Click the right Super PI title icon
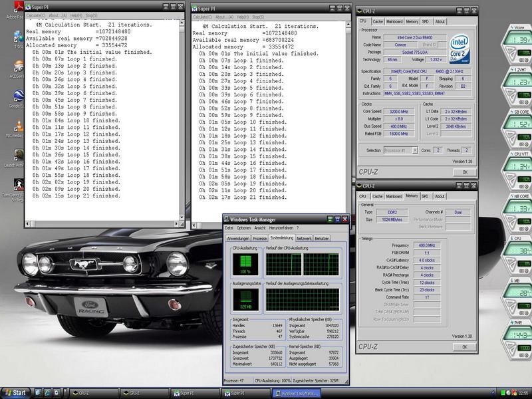 click(x=194, y=9)
